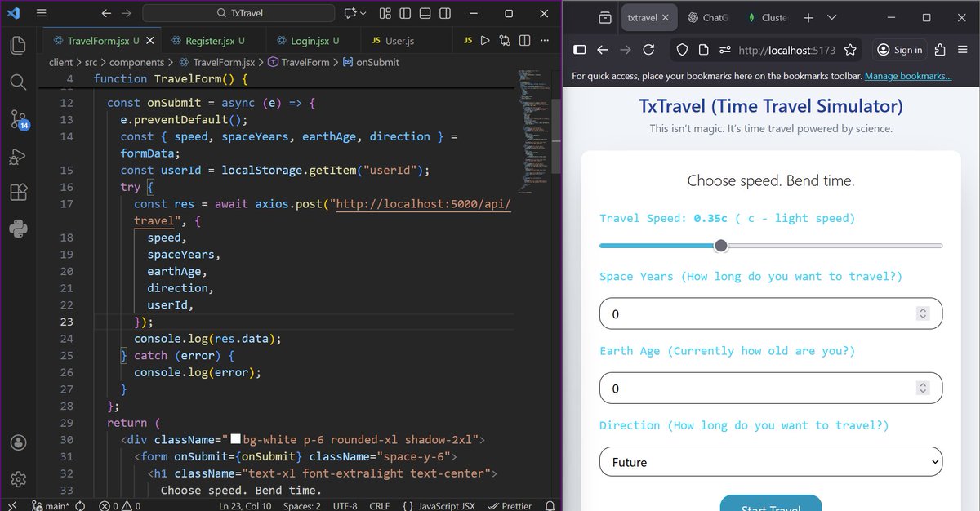Click the 'Sign in' browser account button
The width and height of the screenshot is (980, 511).
[x=899, y=50]
